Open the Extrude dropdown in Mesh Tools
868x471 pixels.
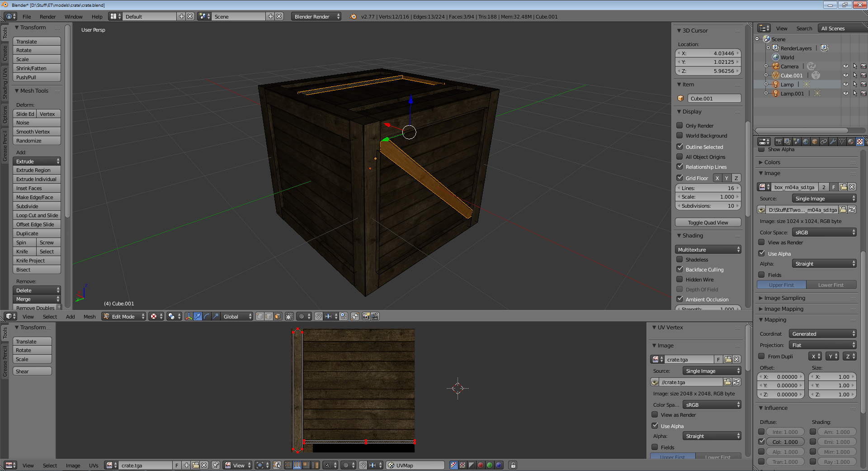pos(37,161)
